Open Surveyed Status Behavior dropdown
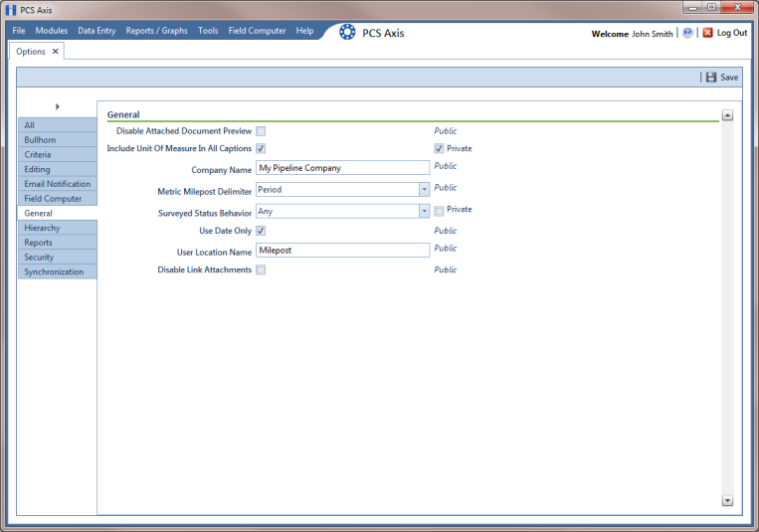Viewport: 759px width, 532px height. tap(424, 211)
